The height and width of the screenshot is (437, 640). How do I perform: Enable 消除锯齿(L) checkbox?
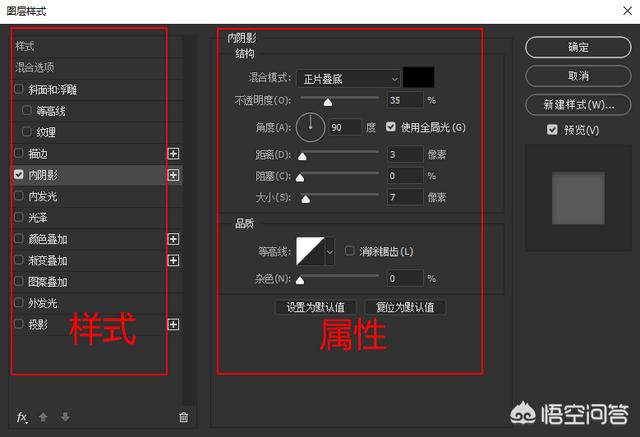[349, 251]
